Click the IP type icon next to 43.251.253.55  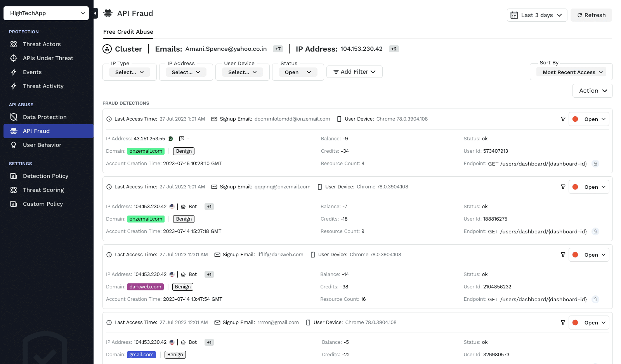pyautogui.click(x=182, y=139)
